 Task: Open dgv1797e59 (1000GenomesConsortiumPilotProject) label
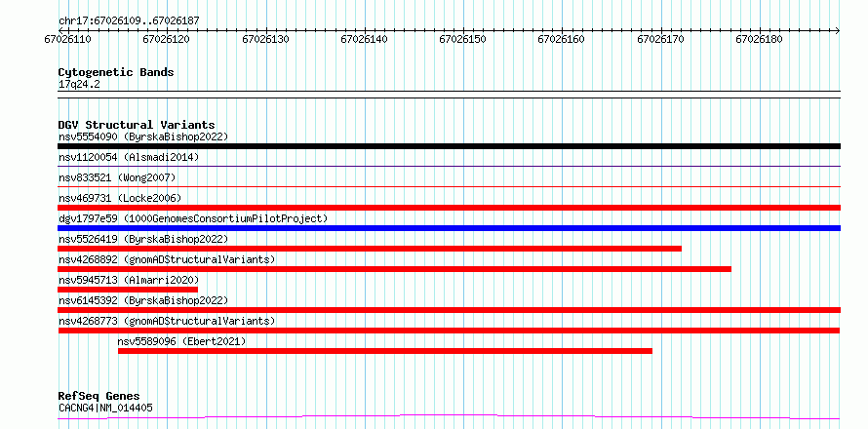tap(193, 218)
